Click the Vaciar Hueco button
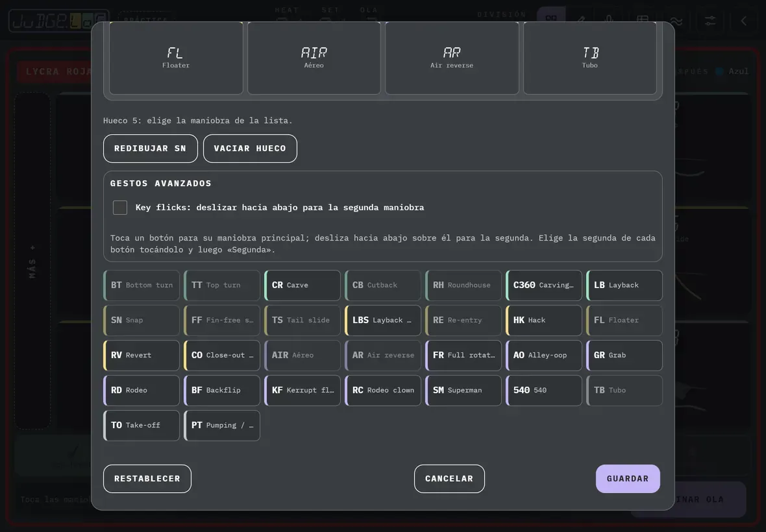 (250, 149)
